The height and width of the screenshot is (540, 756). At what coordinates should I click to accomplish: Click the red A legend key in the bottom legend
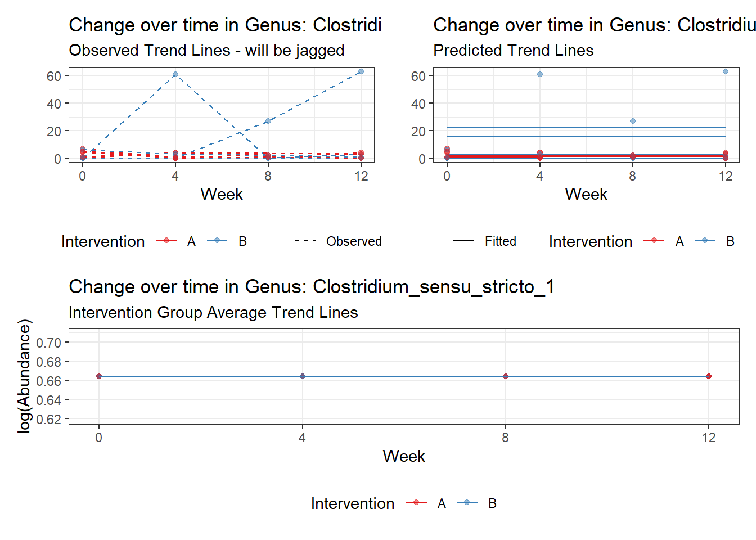point(416,503)
